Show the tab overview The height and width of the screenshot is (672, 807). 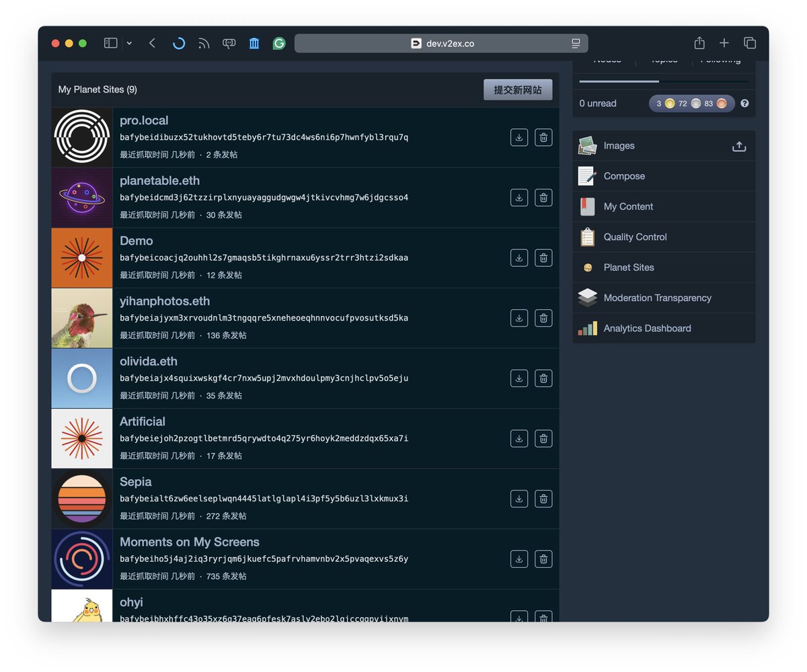tap(750, 43)
